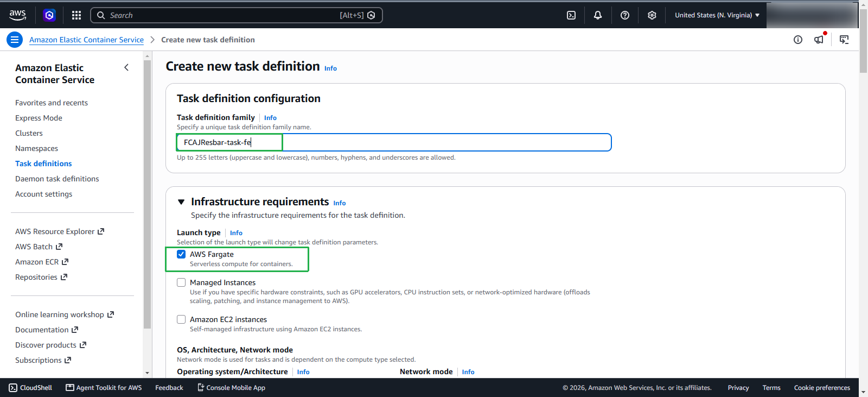
Task: Open Info link beside Launch type
Action: coord(236,233)
